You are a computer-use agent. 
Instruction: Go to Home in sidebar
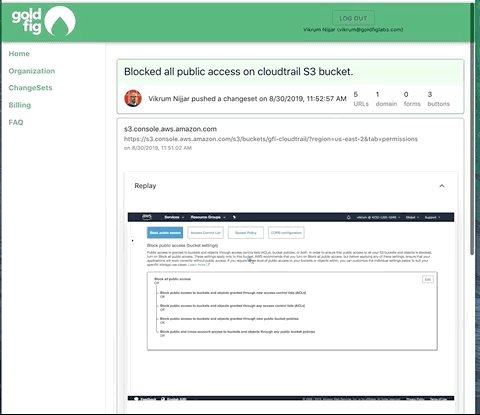(x=19, y=54)
